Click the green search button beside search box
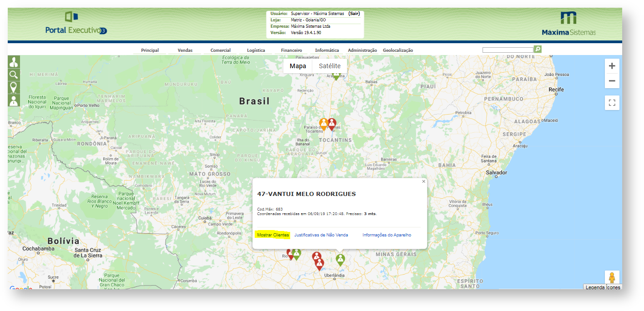This screenshot has height=311, width=644. (538, 49)
